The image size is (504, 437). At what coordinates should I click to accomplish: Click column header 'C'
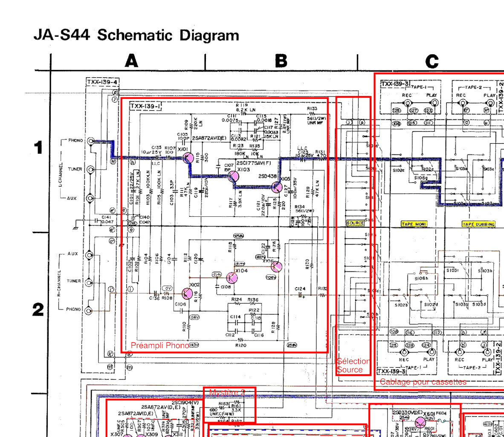(432, 61)
